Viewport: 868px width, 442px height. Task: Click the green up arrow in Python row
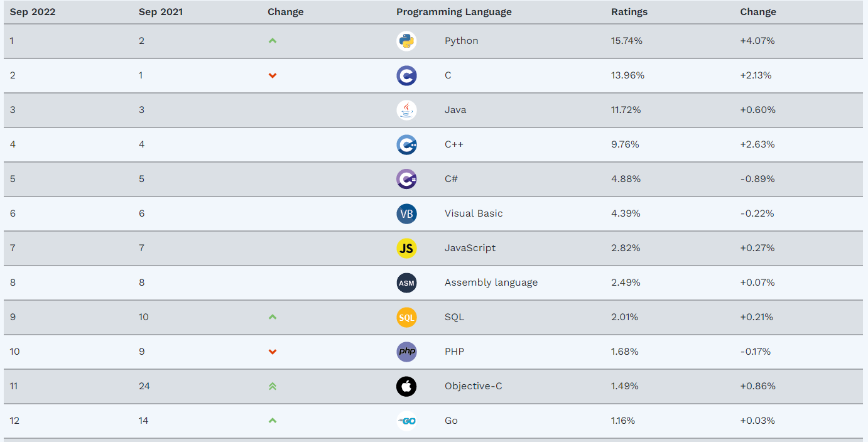[272, 41]
